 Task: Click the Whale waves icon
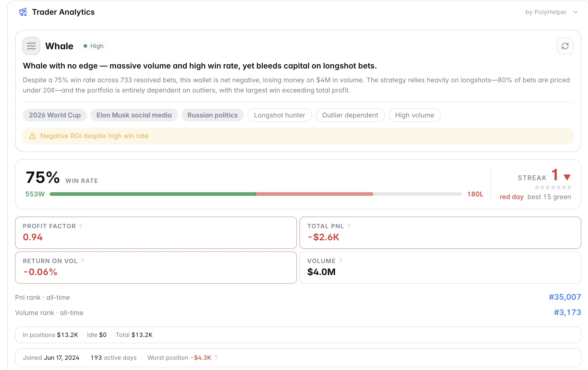pos(31,46)
